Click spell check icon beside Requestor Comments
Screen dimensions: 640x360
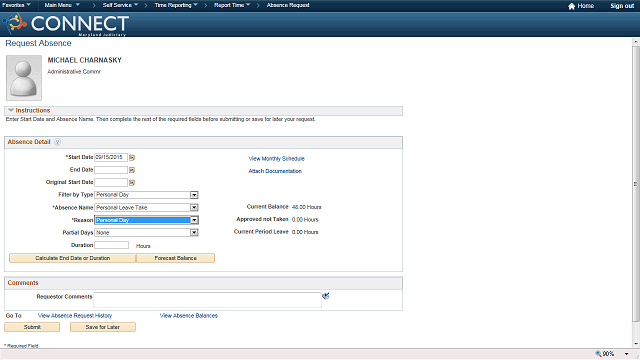click(x=326, y=296)
